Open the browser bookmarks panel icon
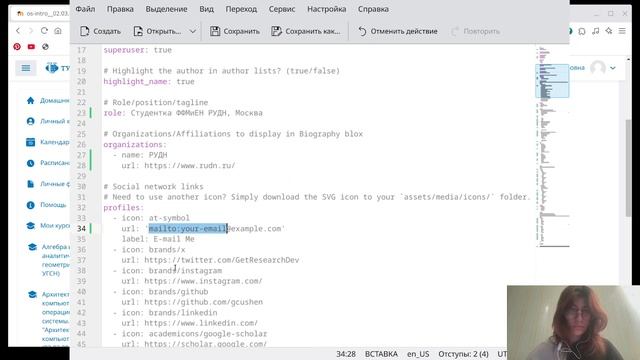 582,31
